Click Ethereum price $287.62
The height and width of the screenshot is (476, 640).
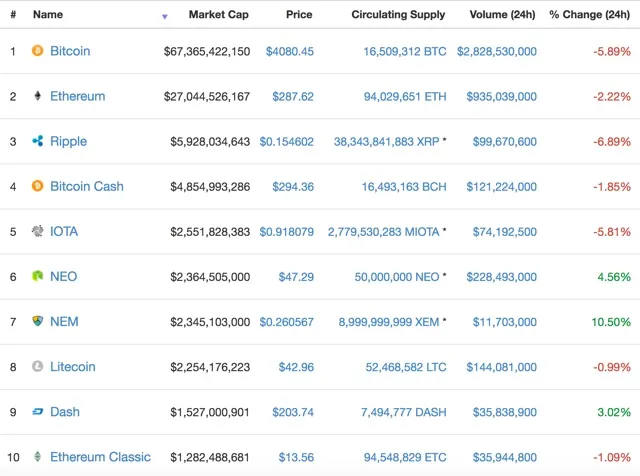[293, 96]
